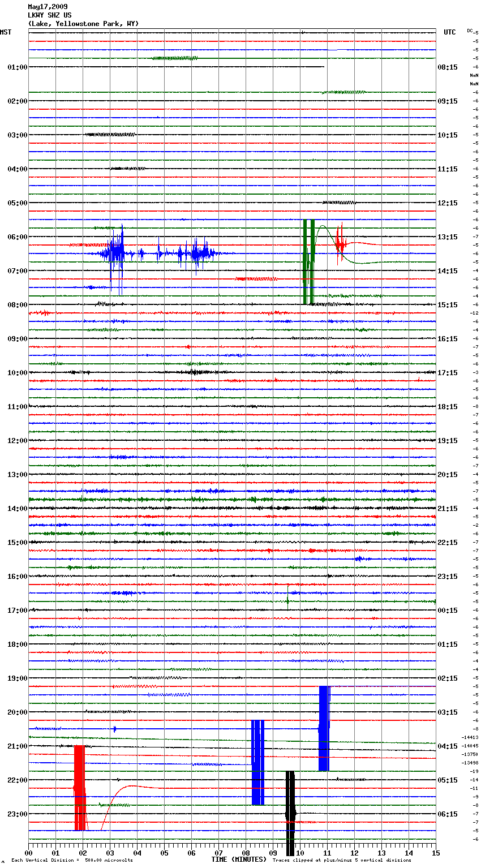Click the 06:15 UTC time label
The width and height of the screenshot is (481, 868).
(x=447, y=814)
